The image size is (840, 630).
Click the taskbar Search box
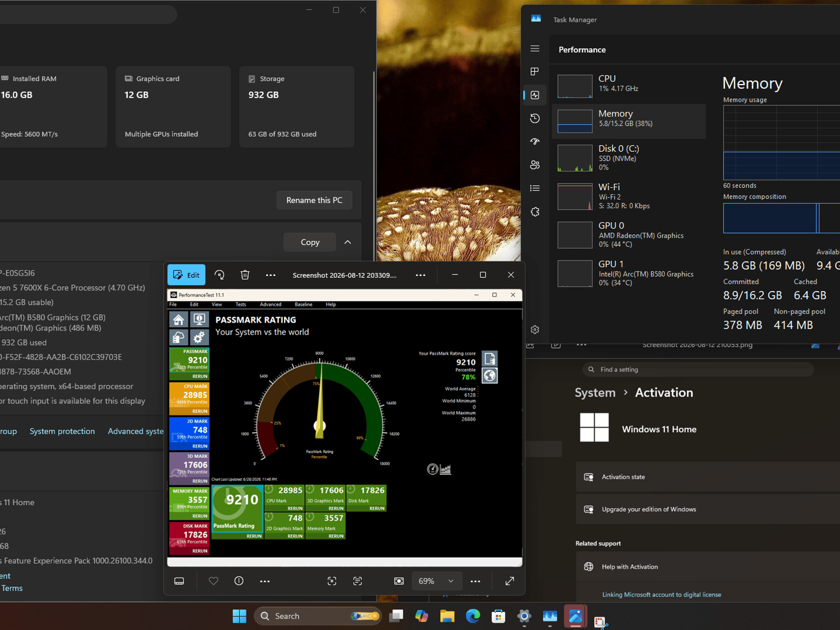coord(317,616)
